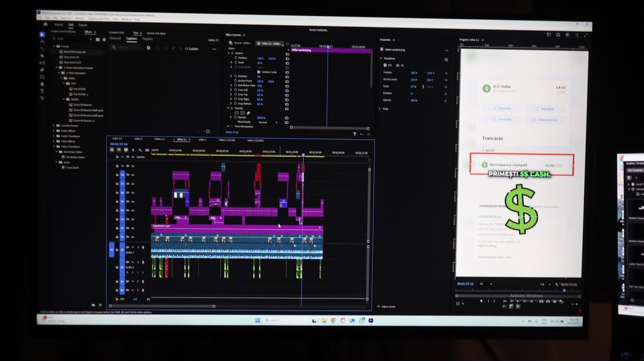Open the timeline wrench display settings

[x=140, y=150]
